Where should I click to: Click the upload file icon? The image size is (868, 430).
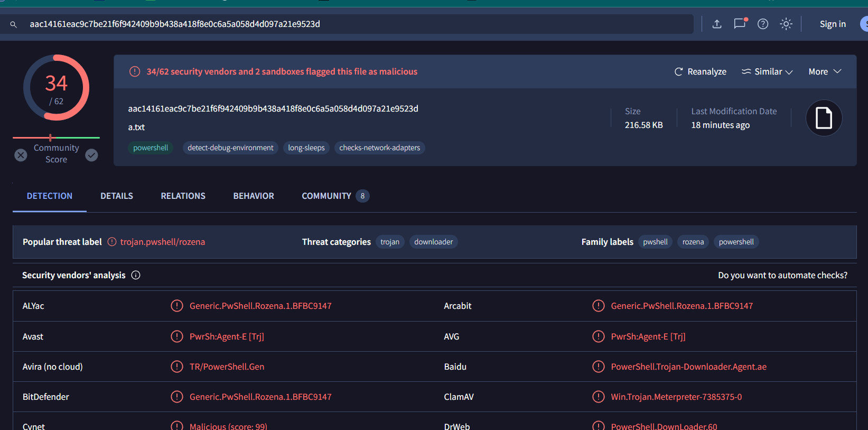[x=717, y=24]
